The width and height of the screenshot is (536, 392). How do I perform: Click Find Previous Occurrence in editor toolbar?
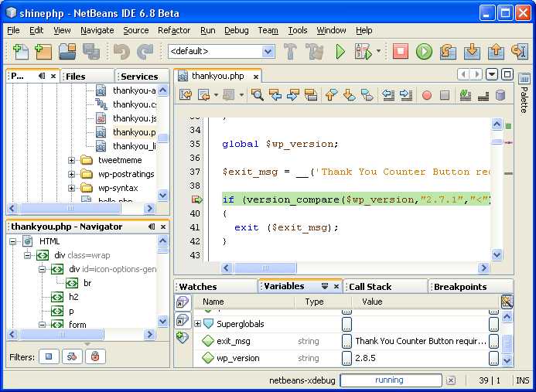(x=275, y=94)
